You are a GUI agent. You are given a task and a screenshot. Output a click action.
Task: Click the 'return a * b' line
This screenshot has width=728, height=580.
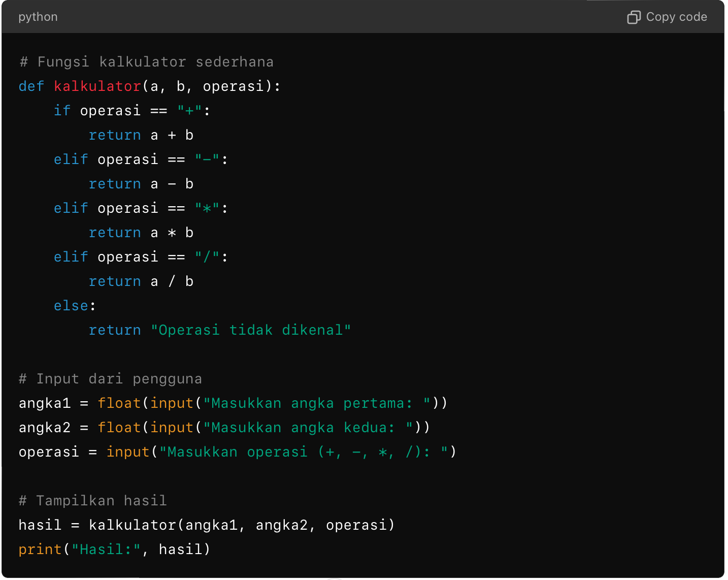point(141,233)
